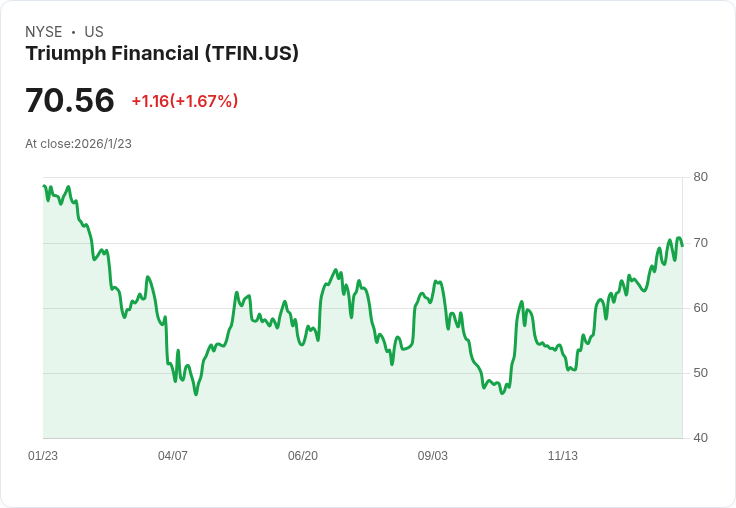Select the 40 price axis label

(x=701, y=438)
